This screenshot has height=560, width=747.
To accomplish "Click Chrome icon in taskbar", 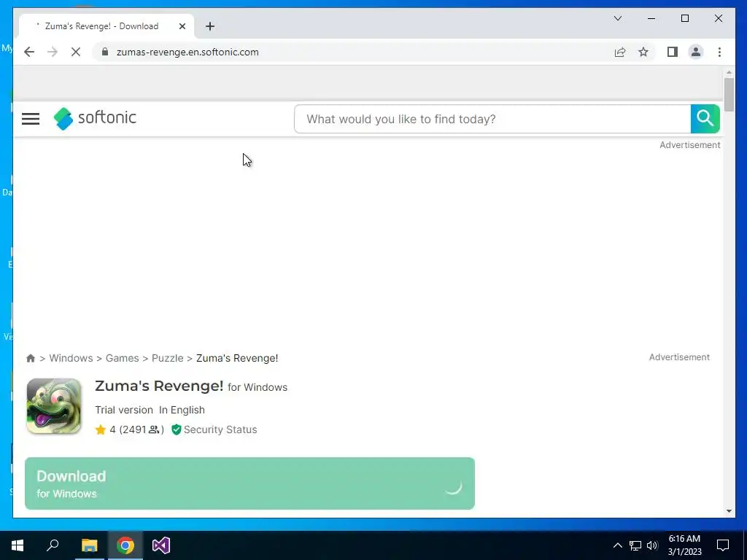I will (125, 545).
